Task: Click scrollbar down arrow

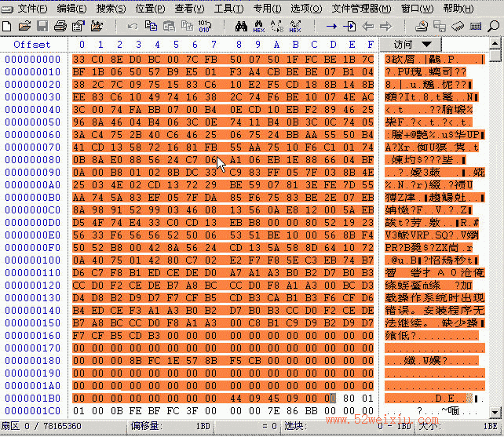Action: (x=495, y=412)
